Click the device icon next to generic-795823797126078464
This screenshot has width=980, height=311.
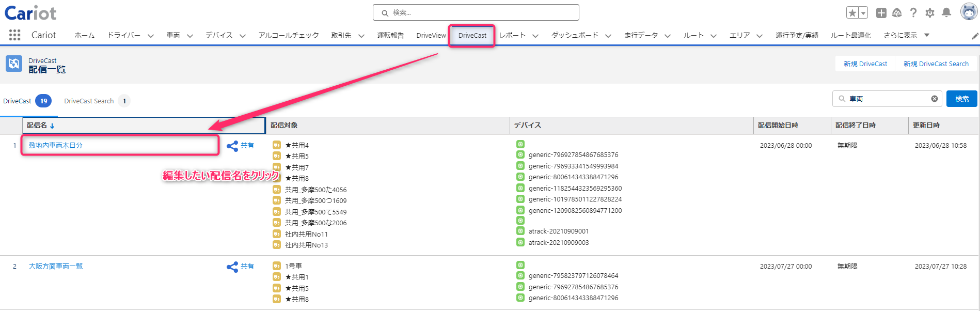pyautogui.click(x=520, y=275)
